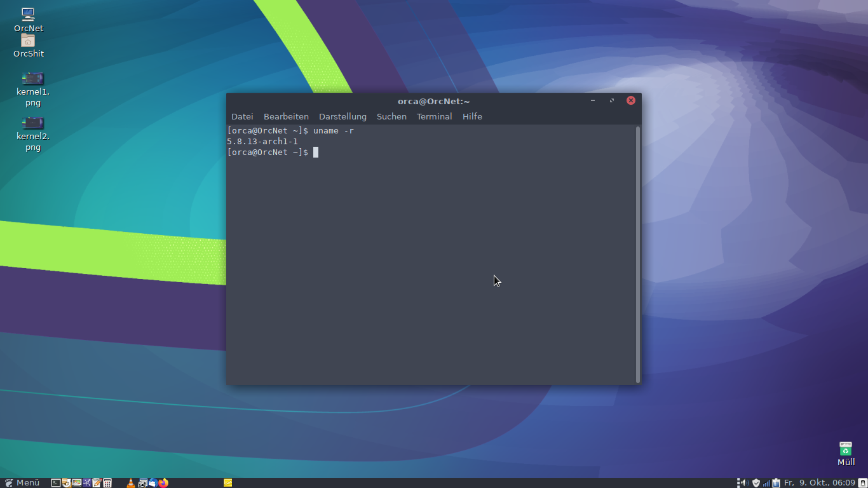Click the 5.8.13-arch1-1 output text
The width and height of the screenshot is (868, 488).
coord(262,141)
